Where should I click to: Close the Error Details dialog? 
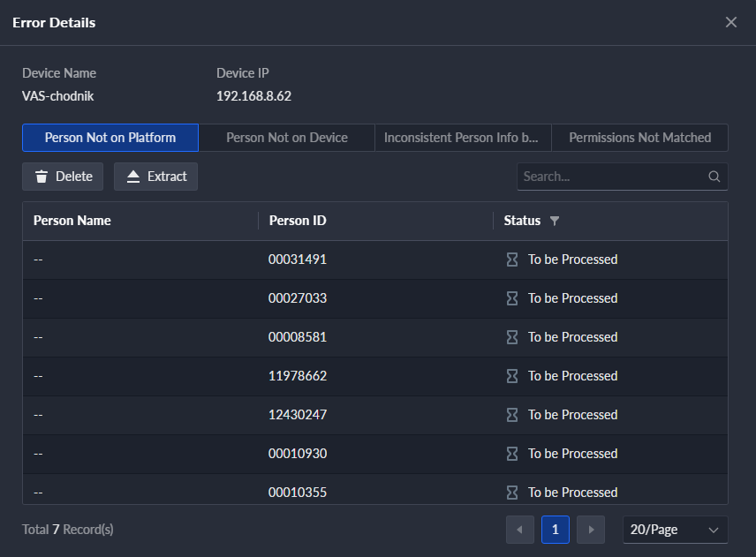pos(731,22)
